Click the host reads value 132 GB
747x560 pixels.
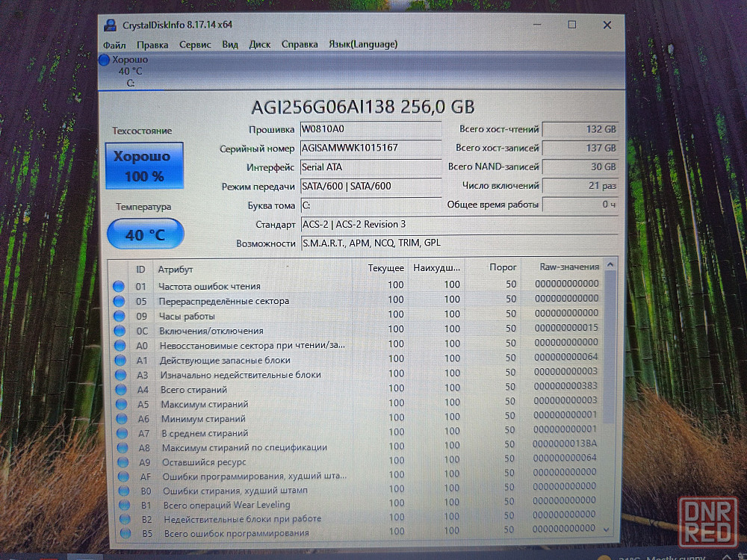click(x=580, y=129)
